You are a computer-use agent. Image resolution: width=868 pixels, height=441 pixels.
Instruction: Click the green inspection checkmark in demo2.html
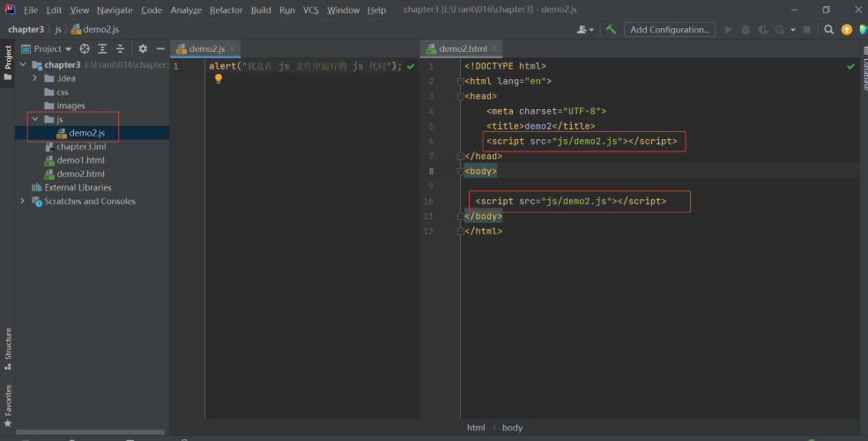(851, 66)
